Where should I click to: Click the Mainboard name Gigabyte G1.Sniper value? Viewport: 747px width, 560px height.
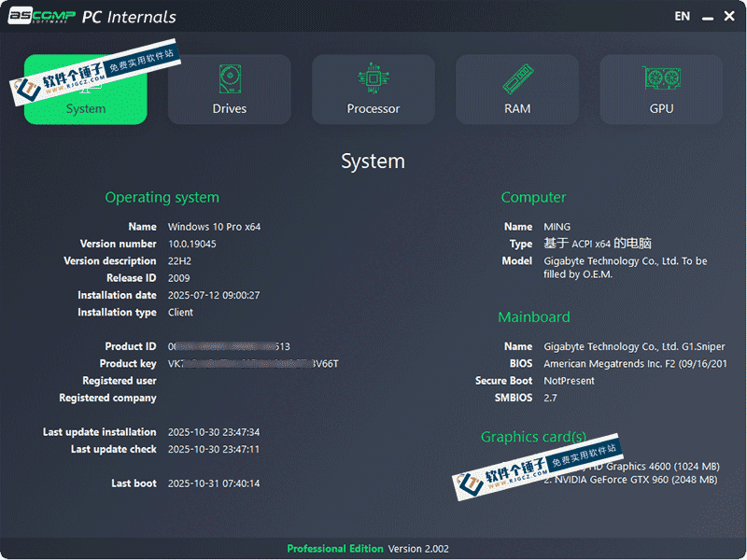pos(635,346)
